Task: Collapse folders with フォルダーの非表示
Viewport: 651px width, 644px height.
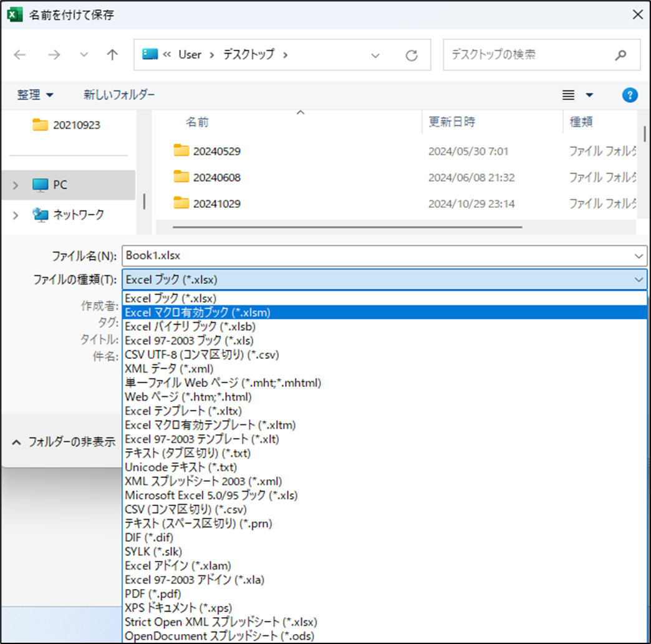Action: point(64,442)
